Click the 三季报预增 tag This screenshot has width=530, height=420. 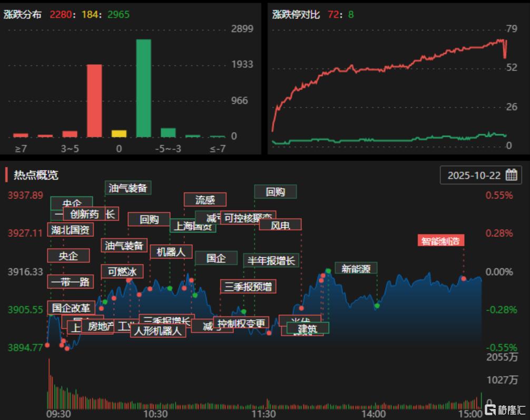point(248,286)
